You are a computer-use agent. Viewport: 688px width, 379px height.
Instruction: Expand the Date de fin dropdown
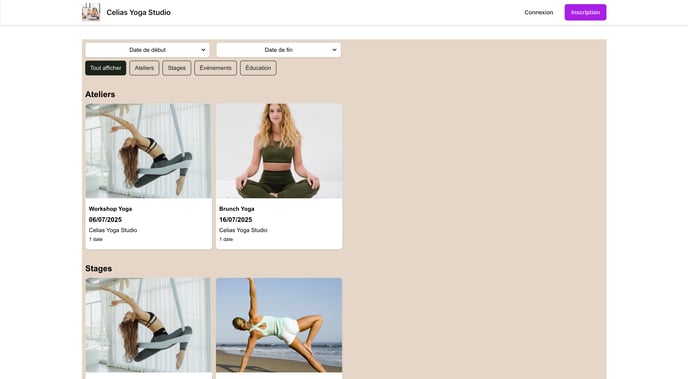coord(278,50)
